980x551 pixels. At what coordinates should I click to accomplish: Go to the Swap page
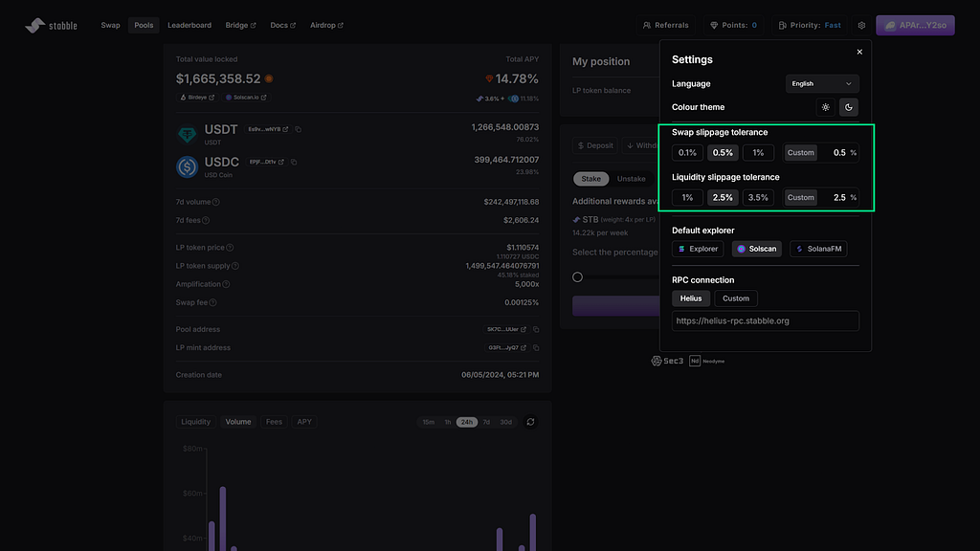click(111, 26)
